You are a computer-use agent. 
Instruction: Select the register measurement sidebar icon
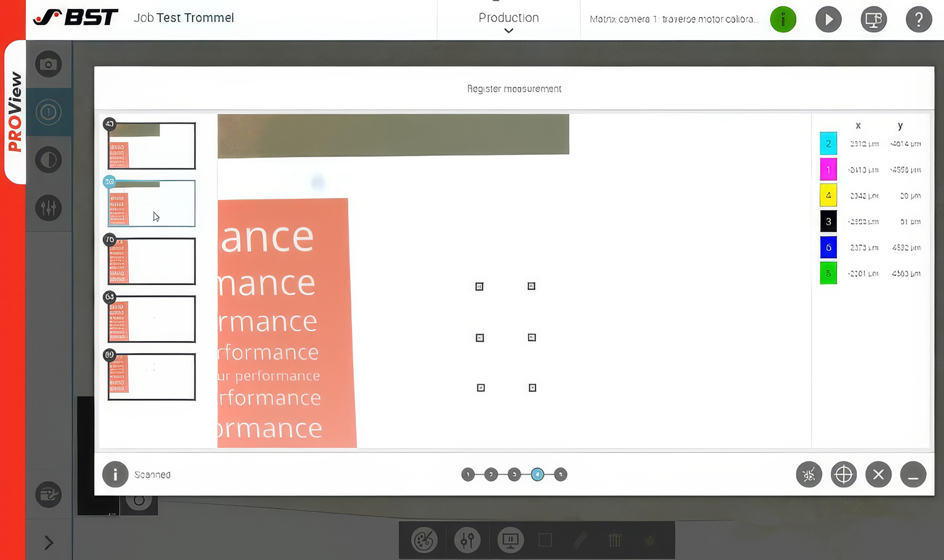point(48,112)
